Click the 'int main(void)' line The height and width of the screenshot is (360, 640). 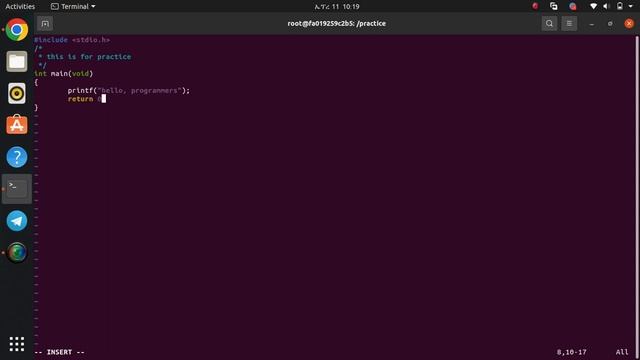point(63,73)
